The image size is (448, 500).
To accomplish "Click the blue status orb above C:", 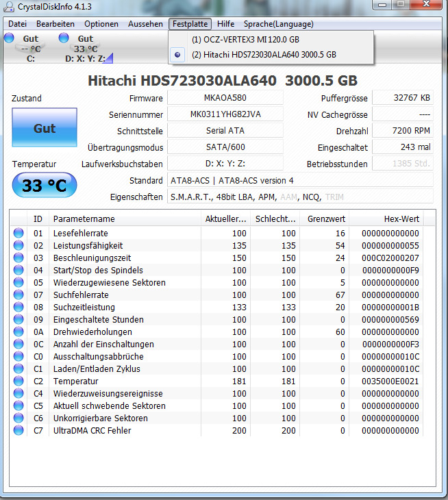I will (x=9, y=38).
